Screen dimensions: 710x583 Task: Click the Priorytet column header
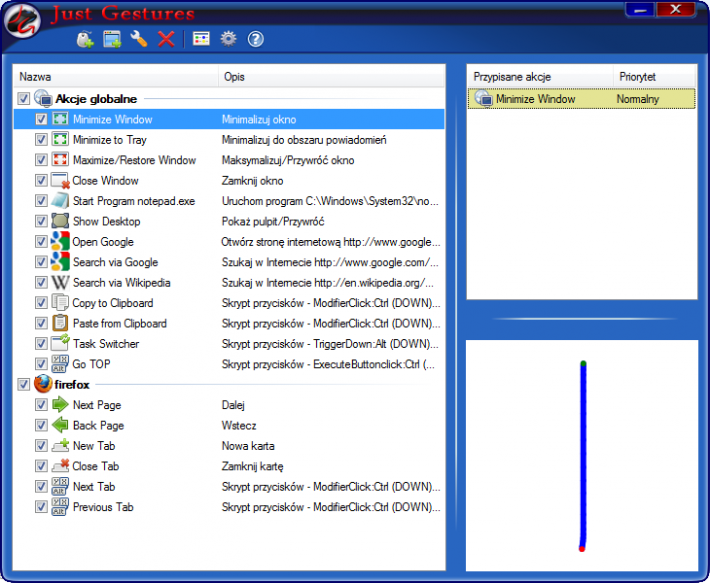pos(654,76)
